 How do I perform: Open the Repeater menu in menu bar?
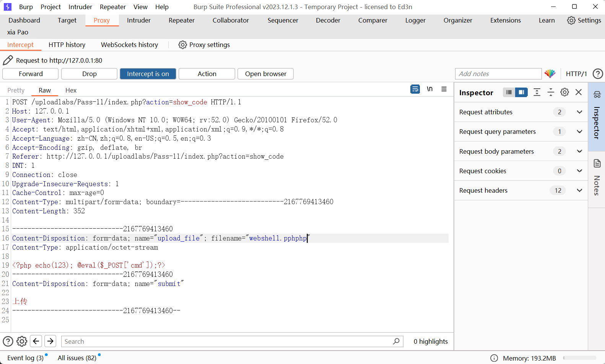point(113,7)
